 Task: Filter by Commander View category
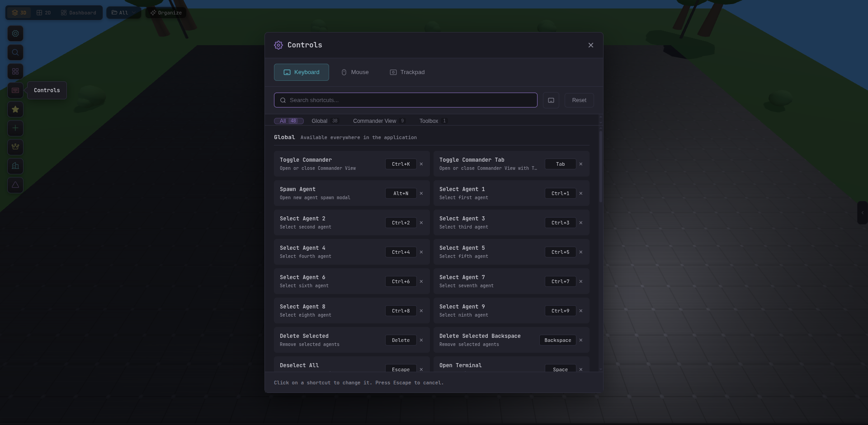coord(379,121)
